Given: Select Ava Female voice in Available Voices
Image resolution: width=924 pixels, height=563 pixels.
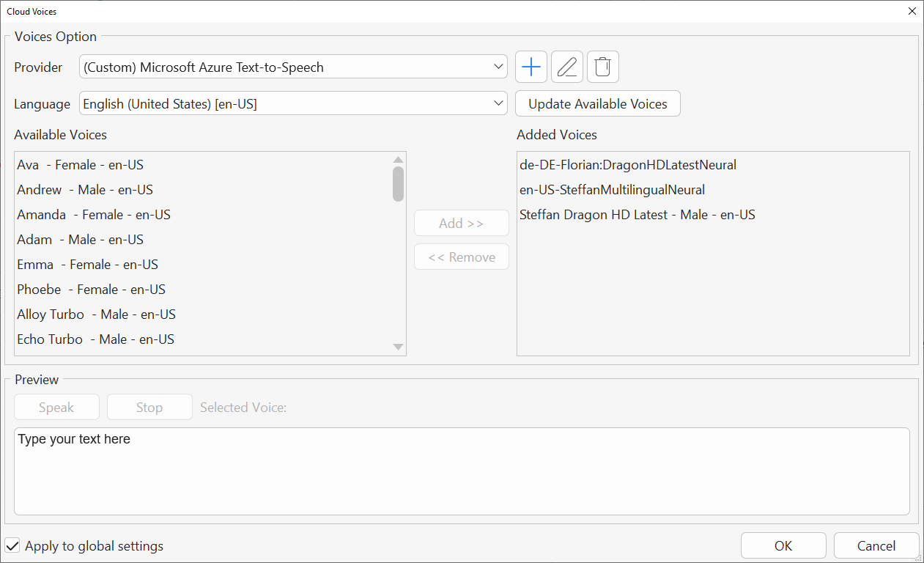Looking at the screenshot, I should click(81, 165).
